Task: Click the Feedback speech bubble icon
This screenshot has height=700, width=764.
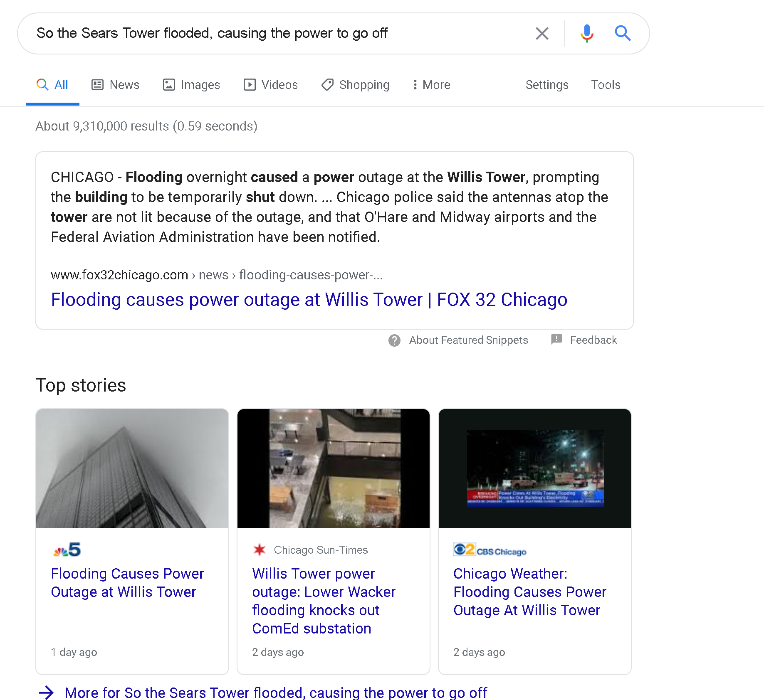Action: (x=556, y=340)
